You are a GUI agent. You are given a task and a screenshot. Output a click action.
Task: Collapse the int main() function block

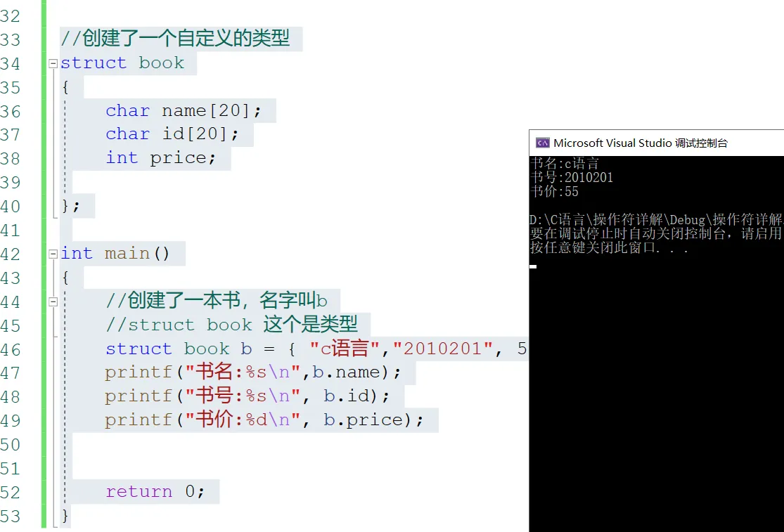53,254
